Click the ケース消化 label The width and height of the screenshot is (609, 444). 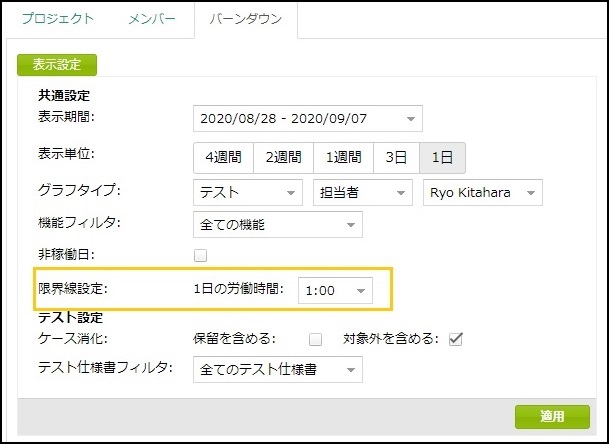click(x=73, y=339)
